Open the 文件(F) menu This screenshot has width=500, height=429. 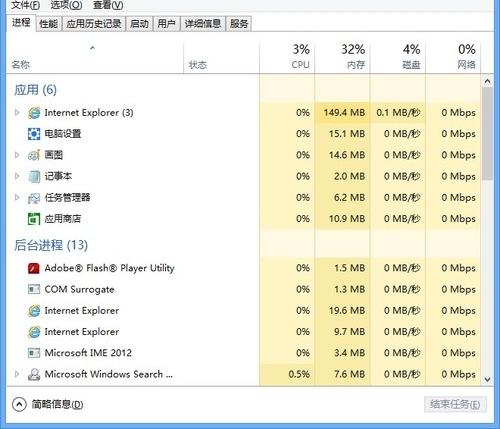tap(26, 5)
